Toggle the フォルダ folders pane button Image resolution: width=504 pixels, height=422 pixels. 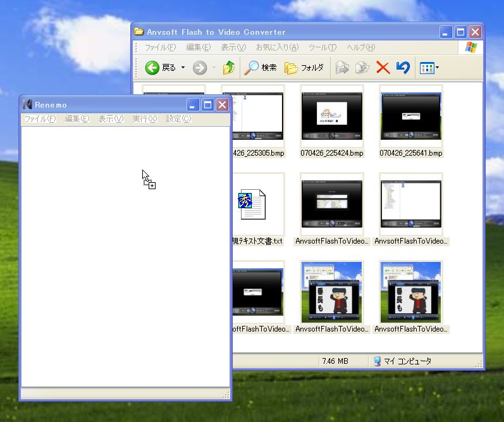(304, 68)
